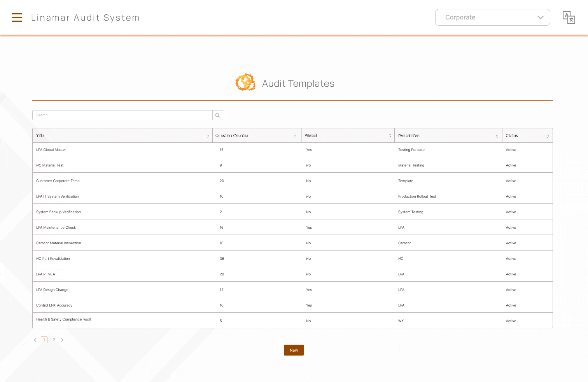Open Health & Safety Compliance Audit
This screenshot has height=382, width=588.
click(x=64, y=319)
